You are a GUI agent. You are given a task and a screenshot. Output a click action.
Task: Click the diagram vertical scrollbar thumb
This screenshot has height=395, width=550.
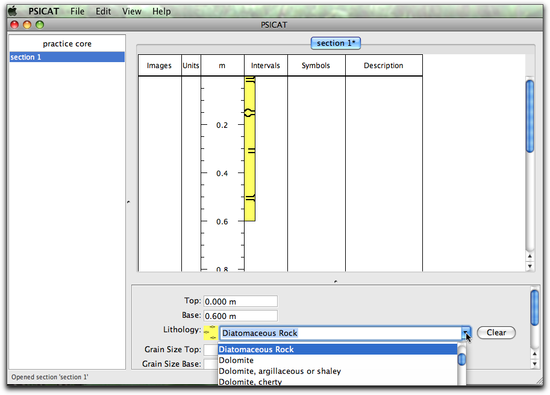pos(530,116)
